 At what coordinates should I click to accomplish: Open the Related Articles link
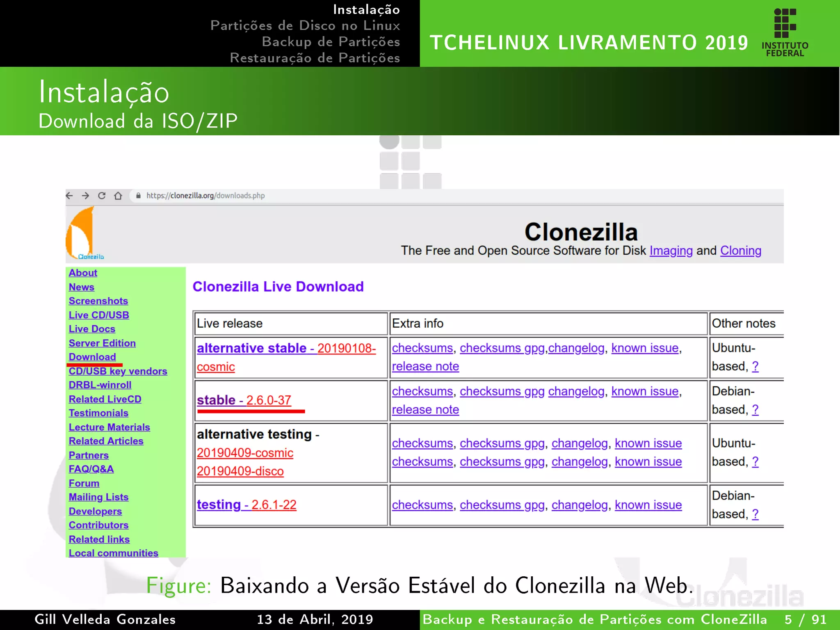coord(106,441)
